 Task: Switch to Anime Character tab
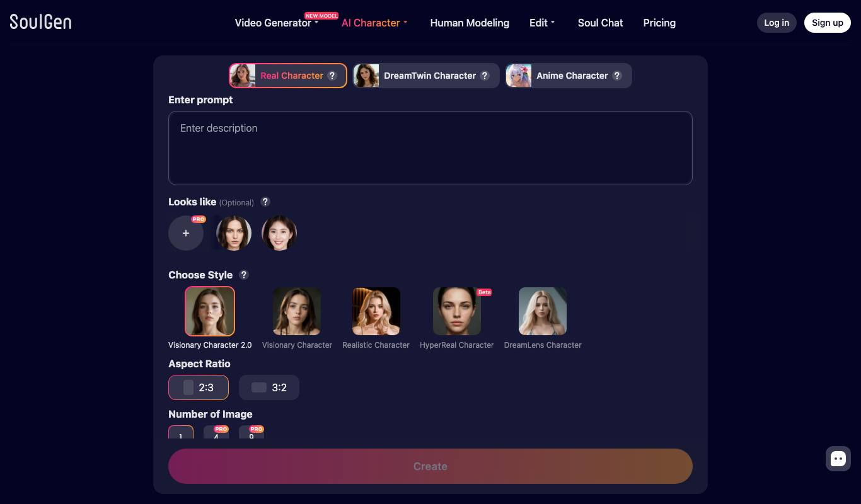569,76
